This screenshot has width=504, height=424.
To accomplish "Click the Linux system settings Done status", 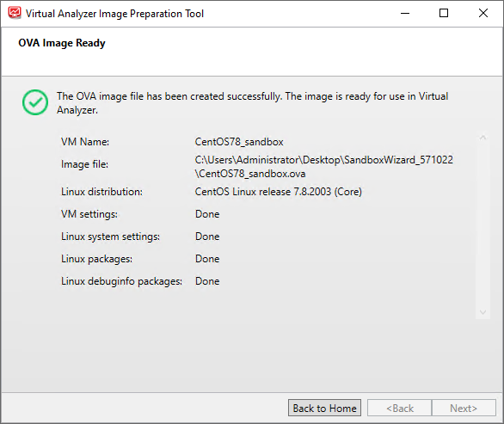I will tap(207, 237).
